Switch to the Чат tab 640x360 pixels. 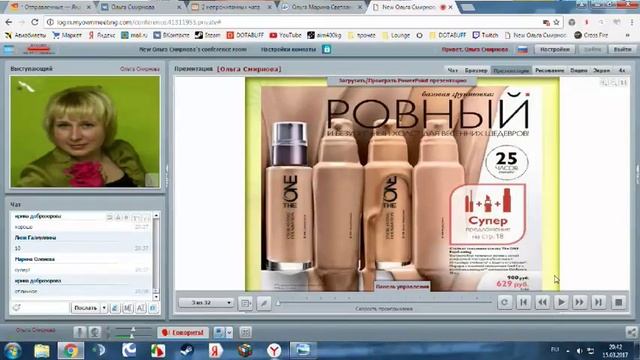(452, 70)
